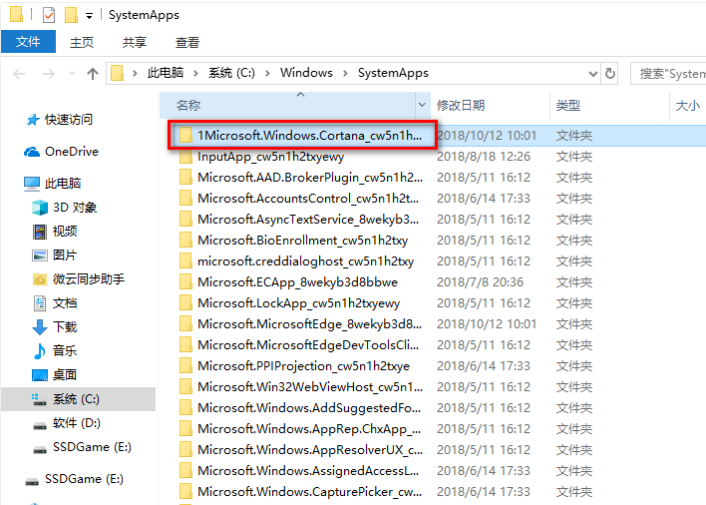Select Microsoft.Windows.CapturePicker folder

[301, 491]
